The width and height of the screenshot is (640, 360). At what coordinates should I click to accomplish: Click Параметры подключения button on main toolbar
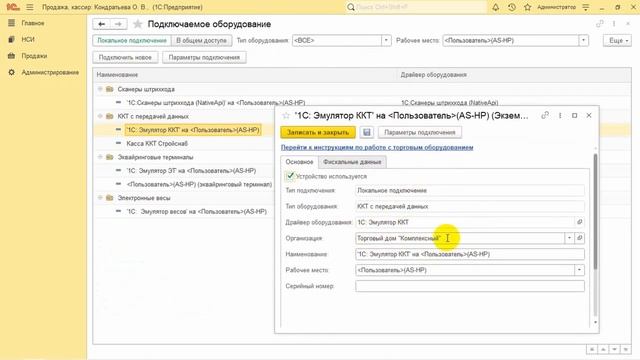204,58
